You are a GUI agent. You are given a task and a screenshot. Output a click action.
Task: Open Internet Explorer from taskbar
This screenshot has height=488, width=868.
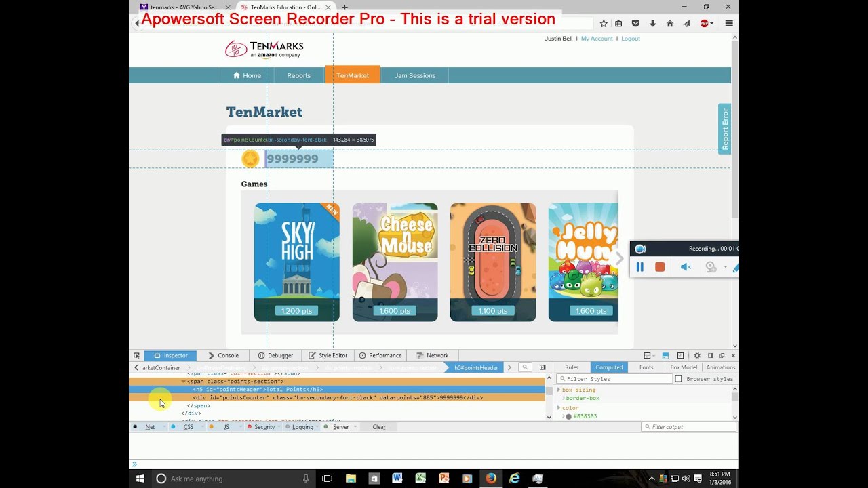click(x=515, y=479)
